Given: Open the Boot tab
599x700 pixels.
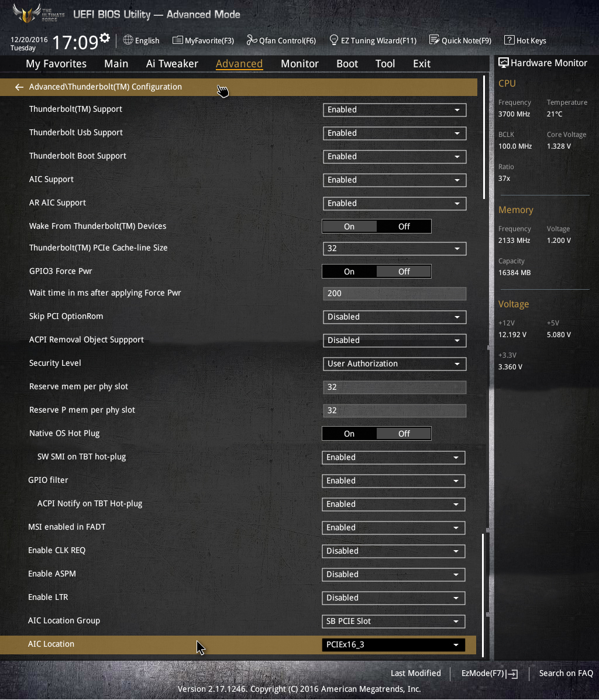Looking at the screenshot, I should 347,64.
